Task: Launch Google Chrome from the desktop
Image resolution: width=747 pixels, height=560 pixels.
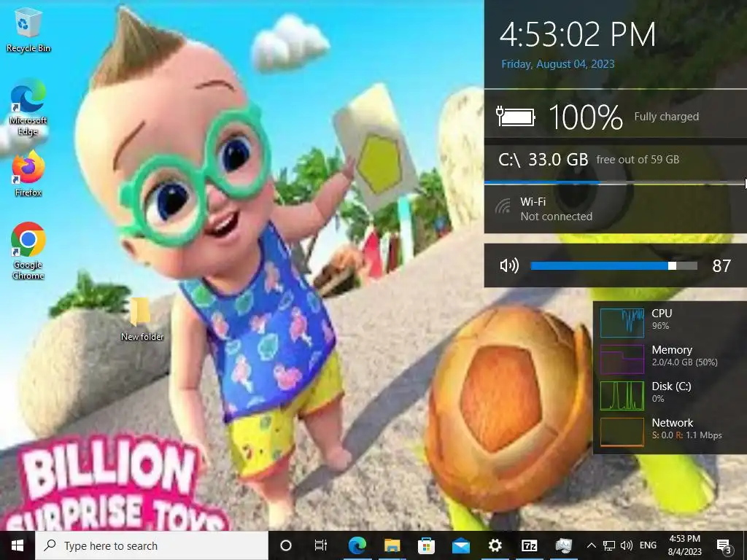Action: (28, 251)
